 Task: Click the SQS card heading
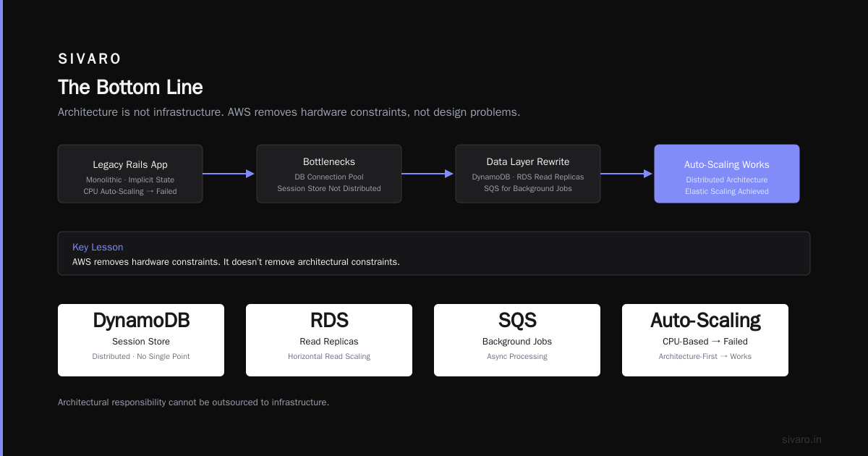[517, 321]
